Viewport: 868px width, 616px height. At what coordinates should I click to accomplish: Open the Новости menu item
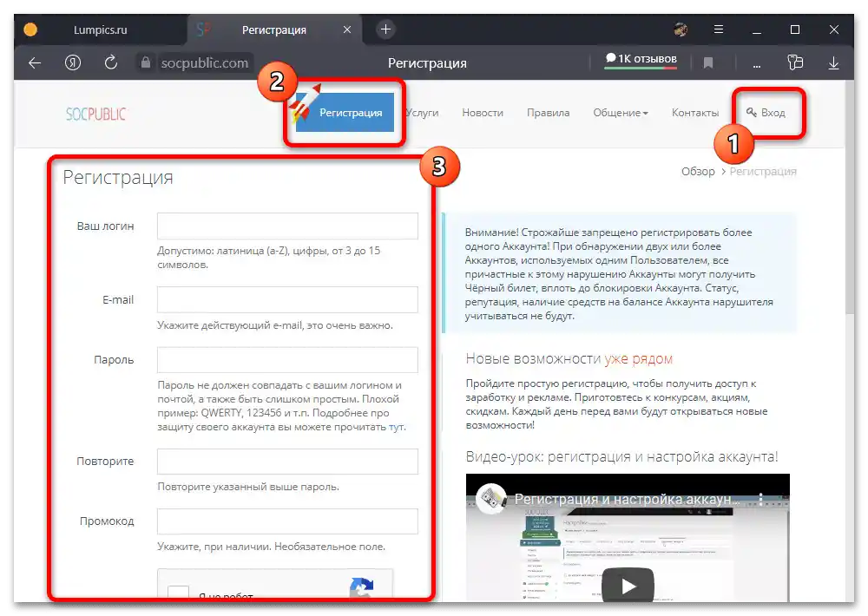click(x=483, y=113)
